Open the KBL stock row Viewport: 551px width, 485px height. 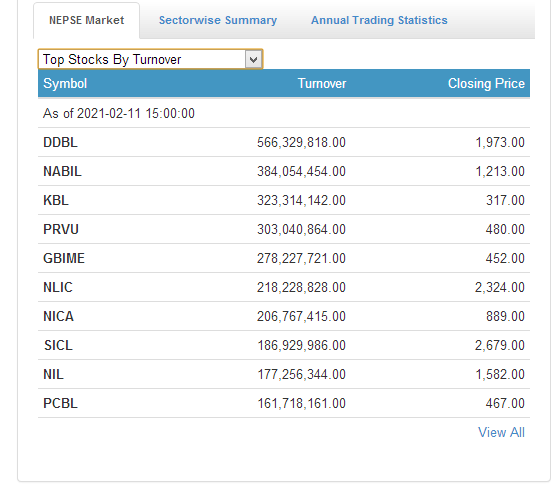pyautogui.click(x=284, y=200)
